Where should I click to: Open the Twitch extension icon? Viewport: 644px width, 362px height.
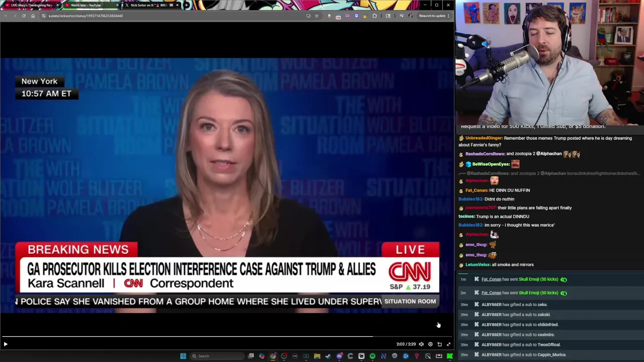click(x=356, y=16)
